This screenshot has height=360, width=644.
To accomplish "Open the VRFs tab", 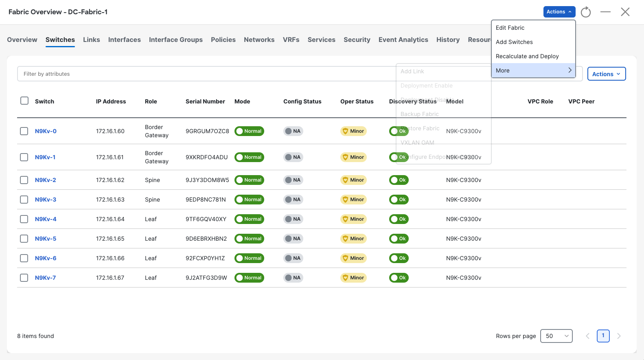I will point(291,40).
